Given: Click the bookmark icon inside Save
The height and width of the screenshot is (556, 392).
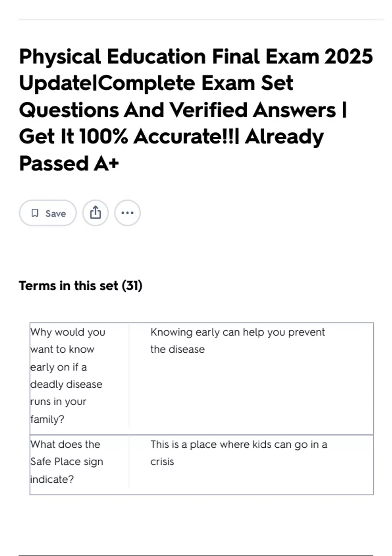Looking at the screenshot, I should coord(35,213).
